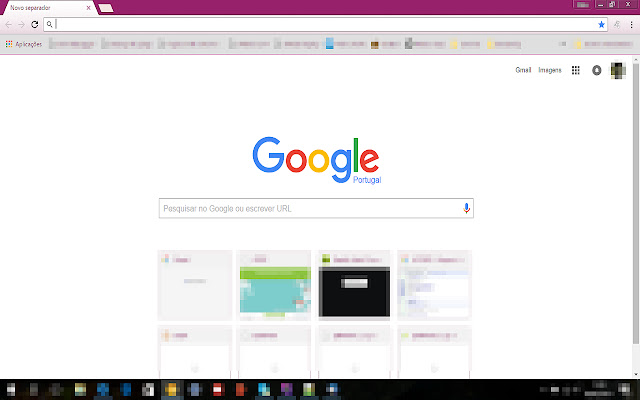Viewport: 640px width, 400px height.
Task: Open the taskbar clock in the system tray
Action: tap(600, 389)
